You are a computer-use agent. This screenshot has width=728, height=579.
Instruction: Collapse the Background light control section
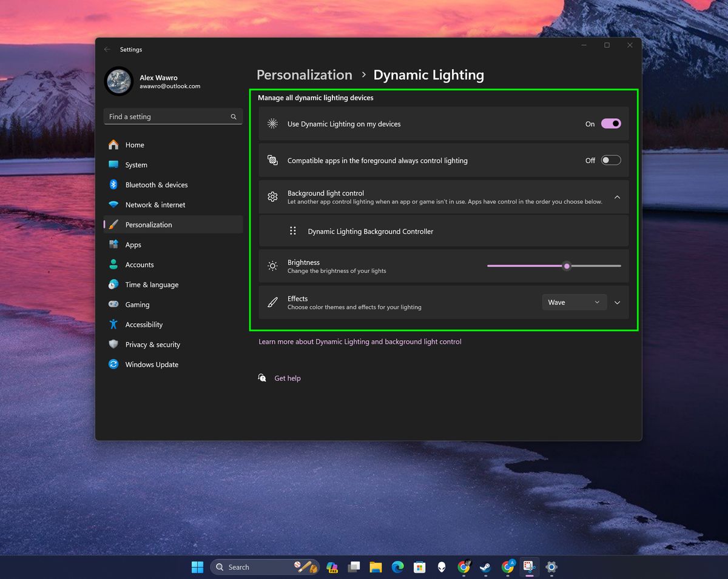point(617,196)
